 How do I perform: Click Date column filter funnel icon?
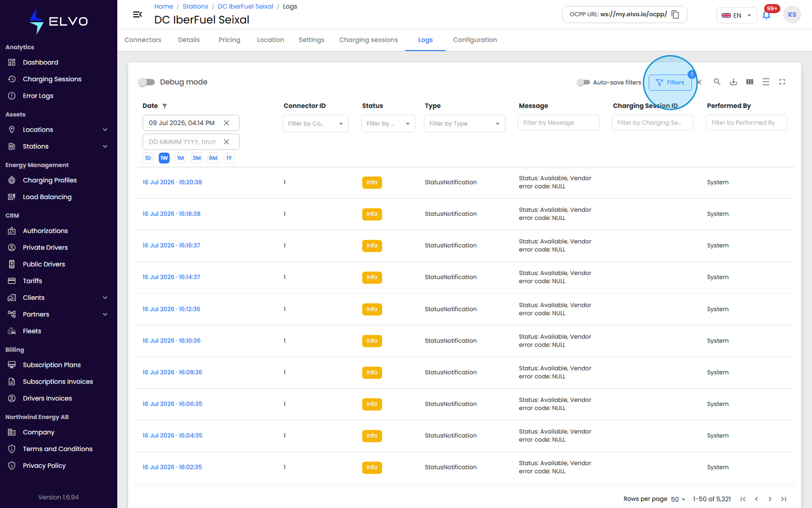(x=164, y=106)
